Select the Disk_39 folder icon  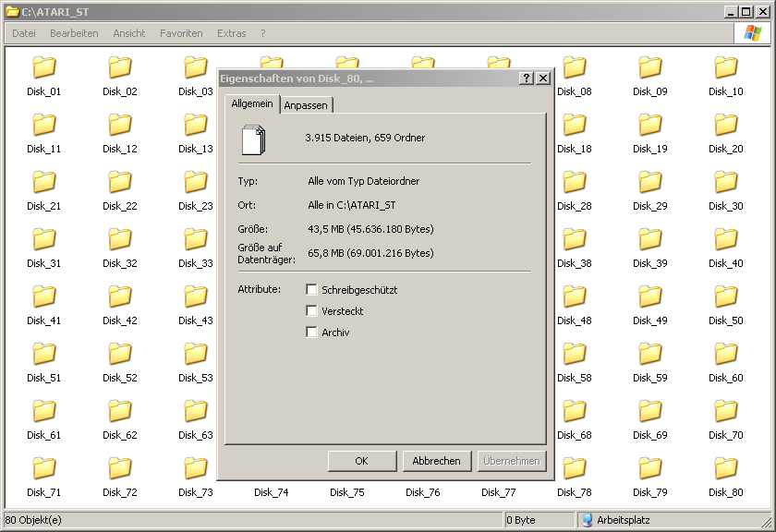(650, 239)
